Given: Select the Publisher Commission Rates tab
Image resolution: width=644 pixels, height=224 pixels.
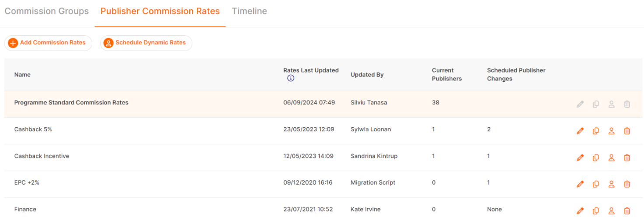Looking at the screenshot, I should [x=160, y=11].
